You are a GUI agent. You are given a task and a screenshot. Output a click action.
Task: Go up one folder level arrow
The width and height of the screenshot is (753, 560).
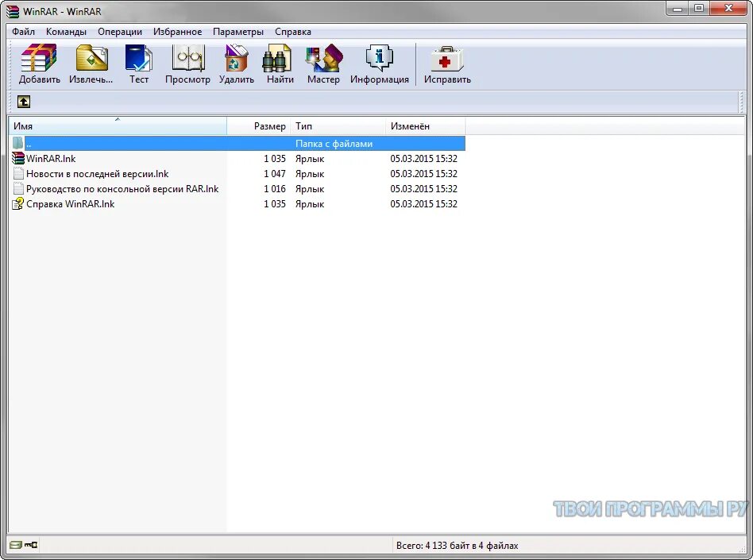click(x=24, y=102)
